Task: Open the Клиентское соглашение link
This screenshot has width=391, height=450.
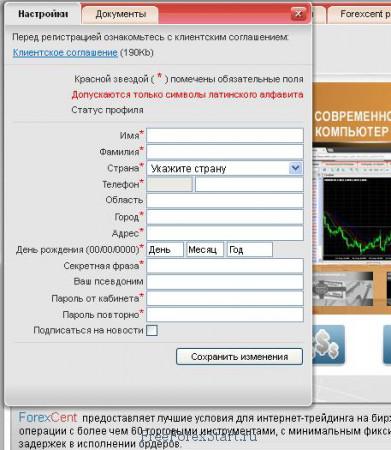Action: (65, 53)
